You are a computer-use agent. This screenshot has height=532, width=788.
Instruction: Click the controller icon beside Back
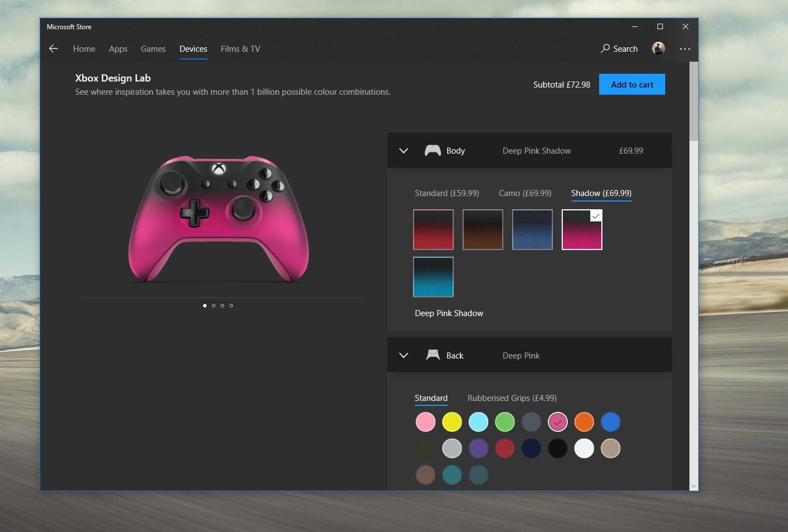point(433,355)
